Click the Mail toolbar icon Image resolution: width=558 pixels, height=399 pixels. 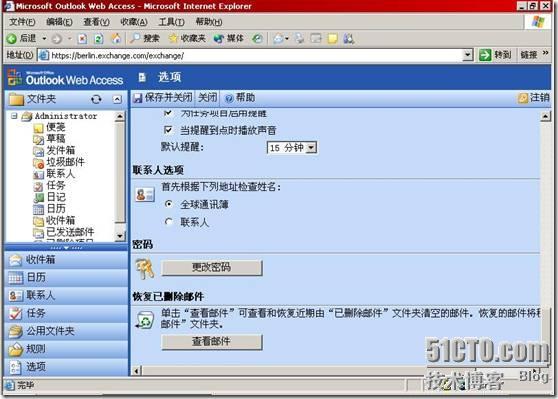pos(278,38)
